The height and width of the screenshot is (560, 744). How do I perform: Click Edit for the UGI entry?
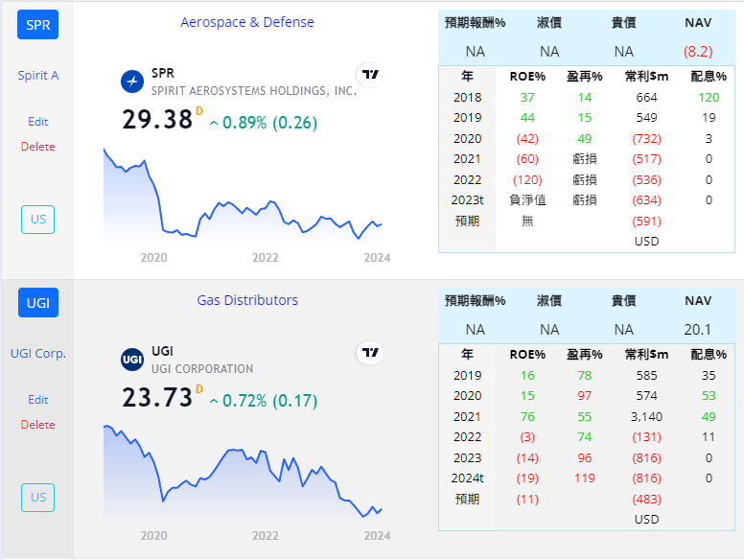pos(38,400)
